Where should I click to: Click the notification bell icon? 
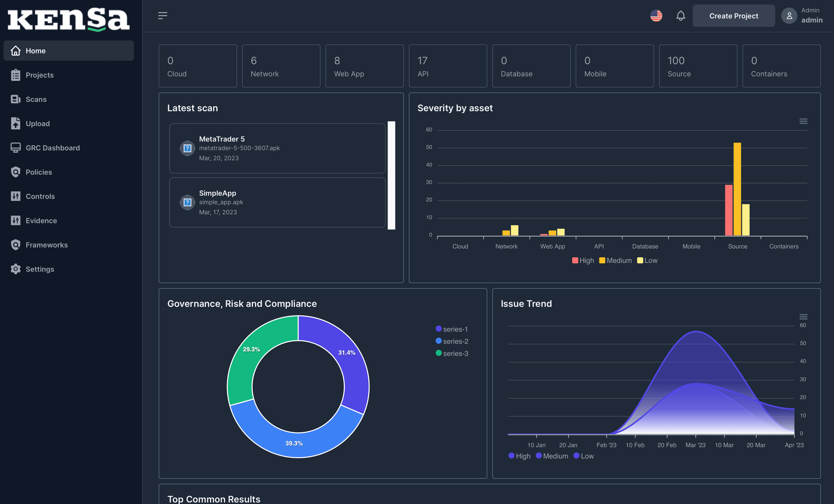[x=680, y=16]
